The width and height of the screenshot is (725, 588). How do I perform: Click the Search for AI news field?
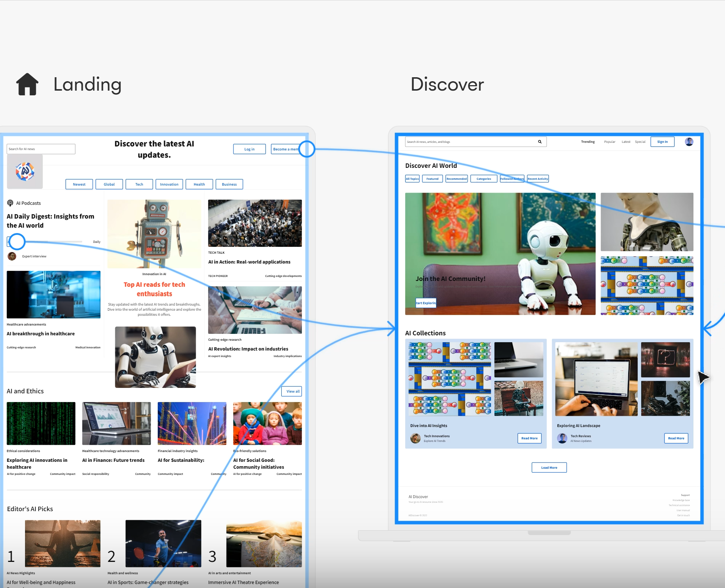click(41, 149)
